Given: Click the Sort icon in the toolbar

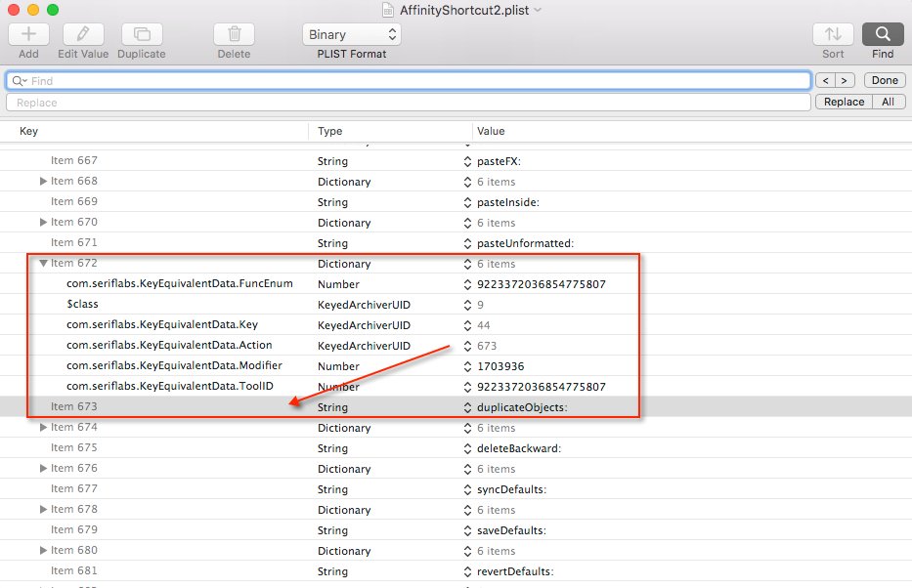Looking at the screenshot, I should (x=832, y=34).
